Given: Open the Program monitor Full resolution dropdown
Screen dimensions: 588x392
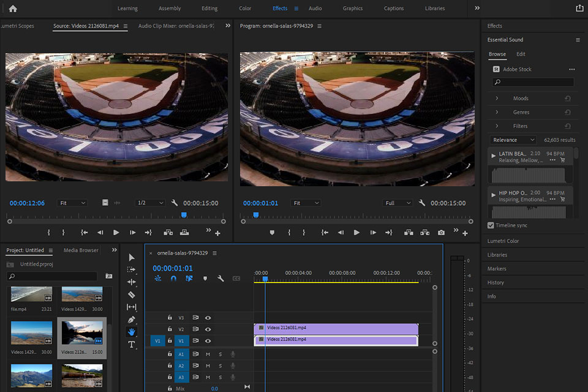Looking at the screenshot, I should (398, 203).
